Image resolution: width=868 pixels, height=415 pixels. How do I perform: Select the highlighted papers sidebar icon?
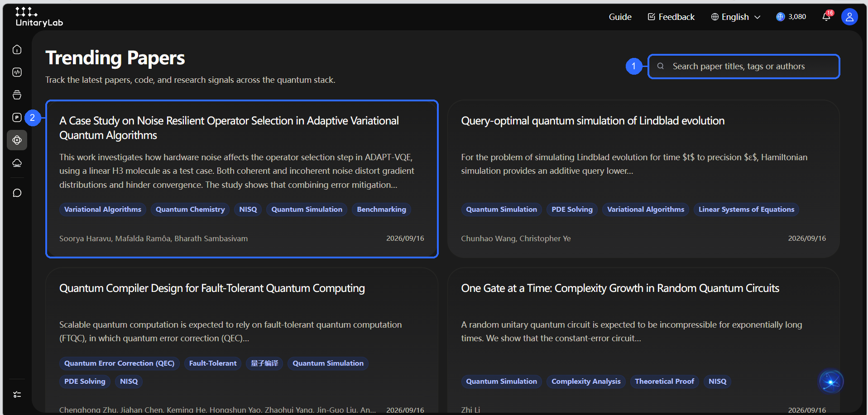pos(17,140)
